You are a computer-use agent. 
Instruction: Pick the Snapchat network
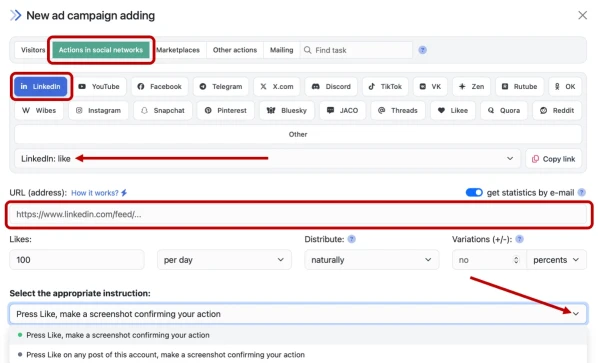click(163, 111)
